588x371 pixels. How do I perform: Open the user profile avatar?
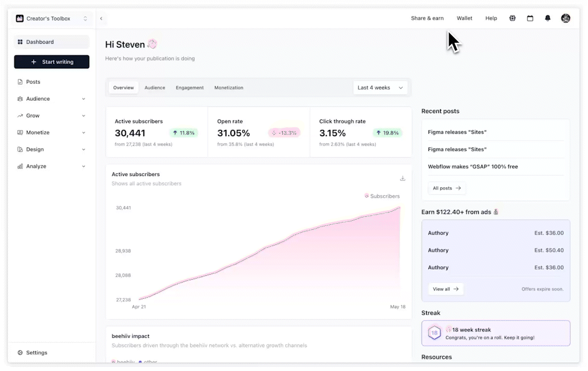click(x=566, y=18)
